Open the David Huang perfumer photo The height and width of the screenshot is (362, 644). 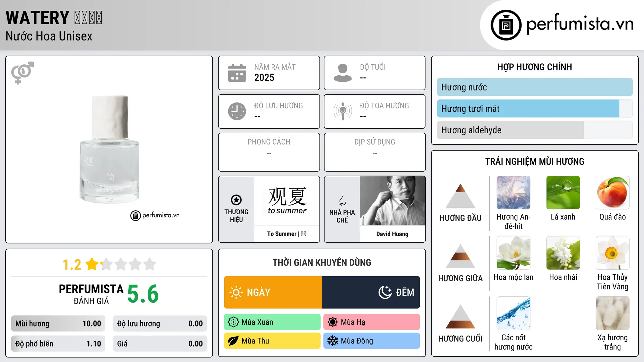392,200
